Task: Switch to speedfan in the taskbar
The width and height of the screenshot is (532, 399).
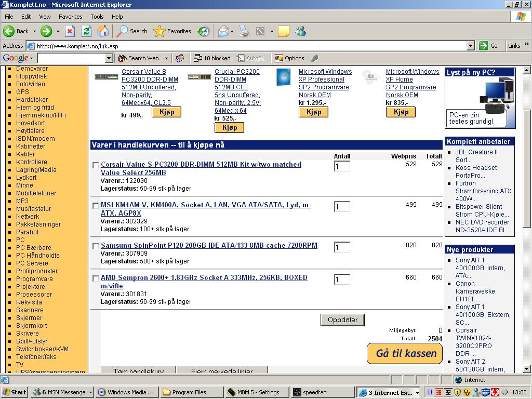Action: (322, 392)
